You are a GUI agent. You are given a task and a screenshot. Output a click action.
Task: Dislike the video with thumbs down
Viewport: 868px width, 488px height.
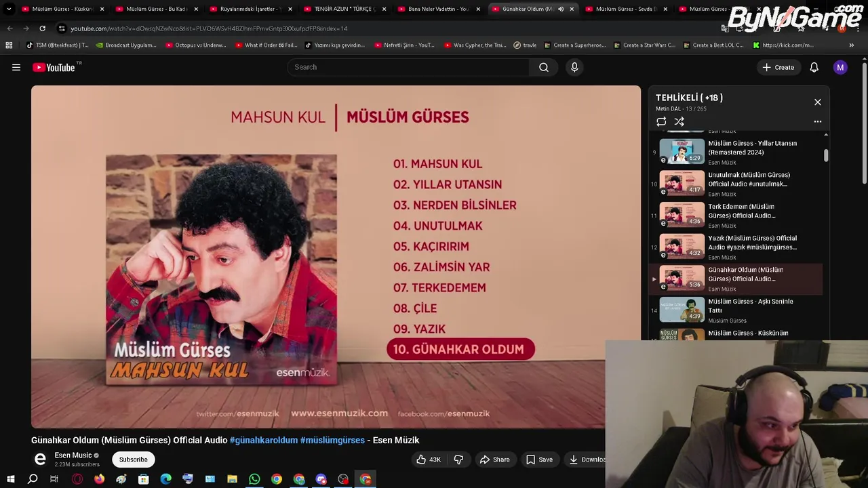(458, 460)
